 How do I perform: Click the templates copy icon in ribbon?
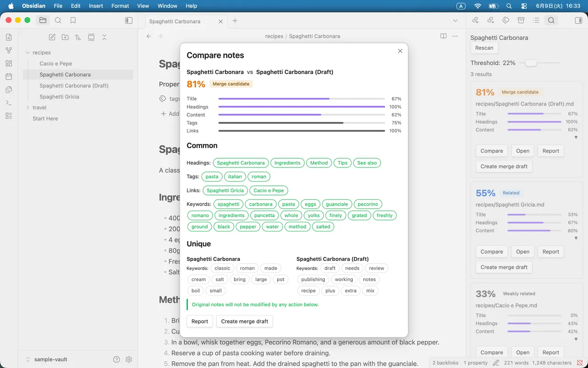[9, 90]
